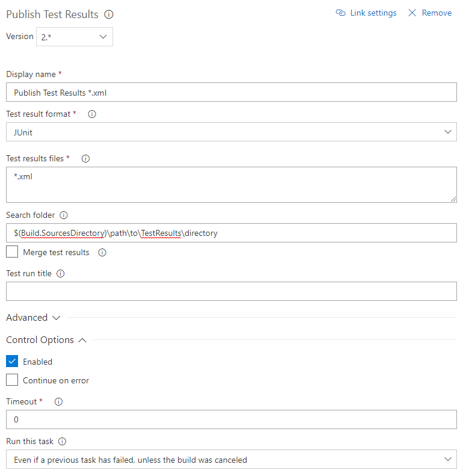Open the Version 2.* dropdown
This screenshot has width=466, height=476.
[75, 37]
